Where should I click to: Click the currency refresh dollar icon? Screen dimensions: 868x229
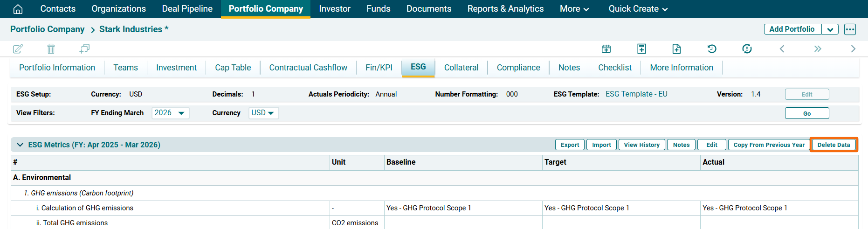pyautogui.click(x=747, y=49)
